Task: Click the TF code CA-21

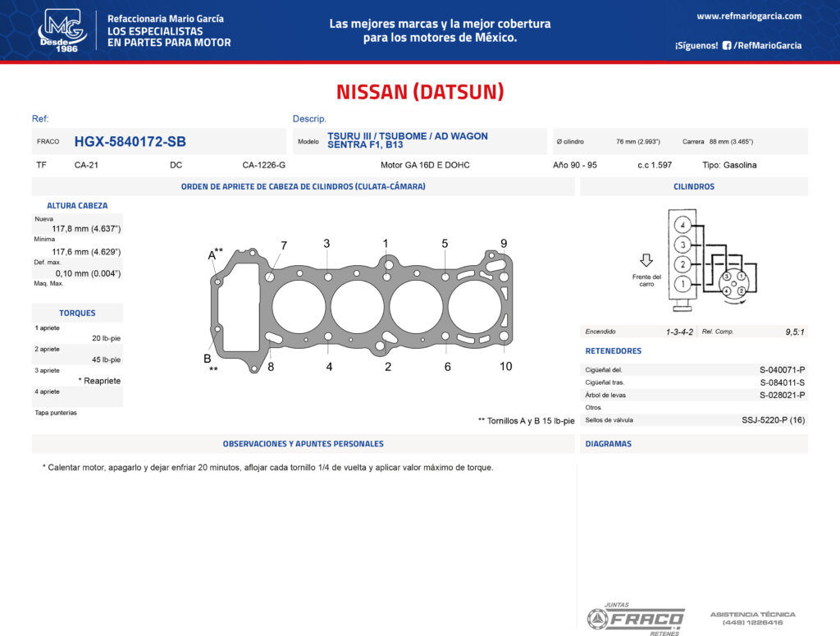Action: tap(86, 165)
